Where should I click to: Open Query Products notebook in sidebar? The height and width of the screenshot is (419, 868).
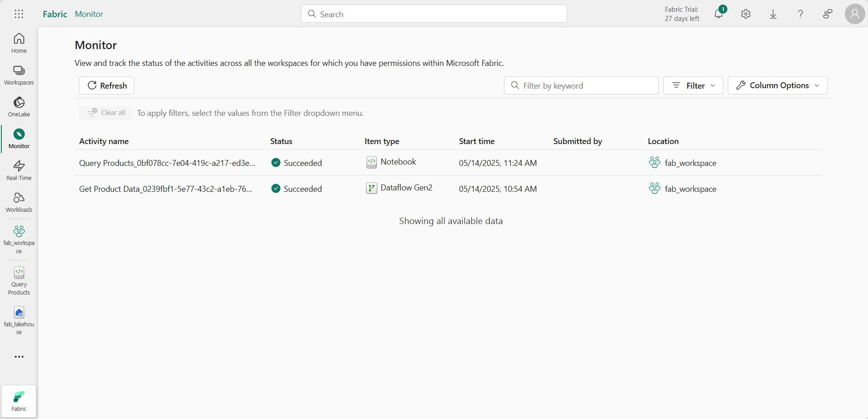tap(19, 281)
